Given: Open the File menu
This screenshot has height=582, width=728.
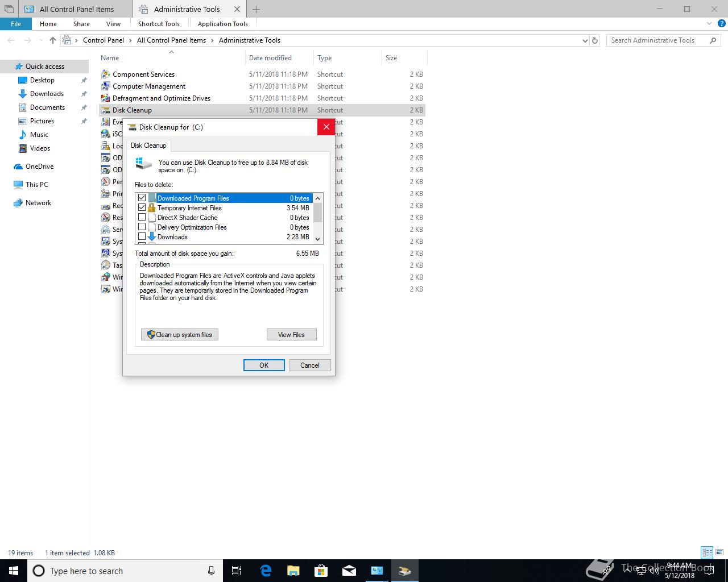Looking at the screenshot, I should (16, 24).
